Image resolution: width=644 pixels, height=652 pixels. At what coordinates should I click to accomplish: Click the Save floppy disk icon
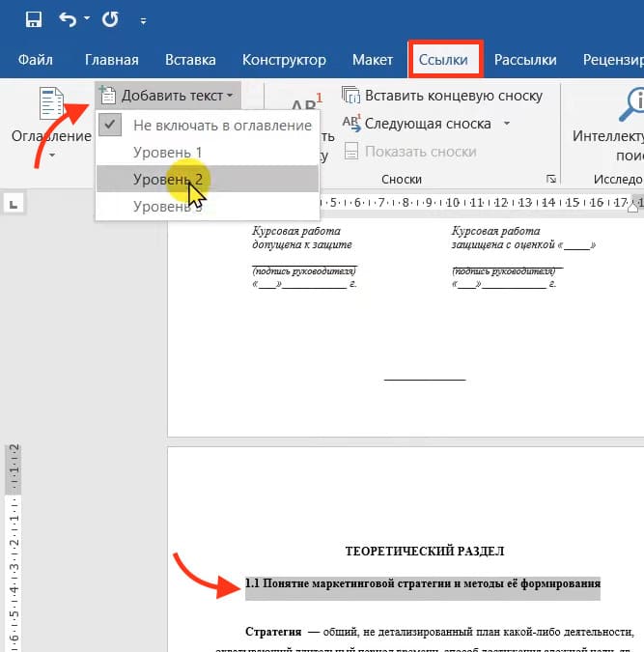pos(33,19)
